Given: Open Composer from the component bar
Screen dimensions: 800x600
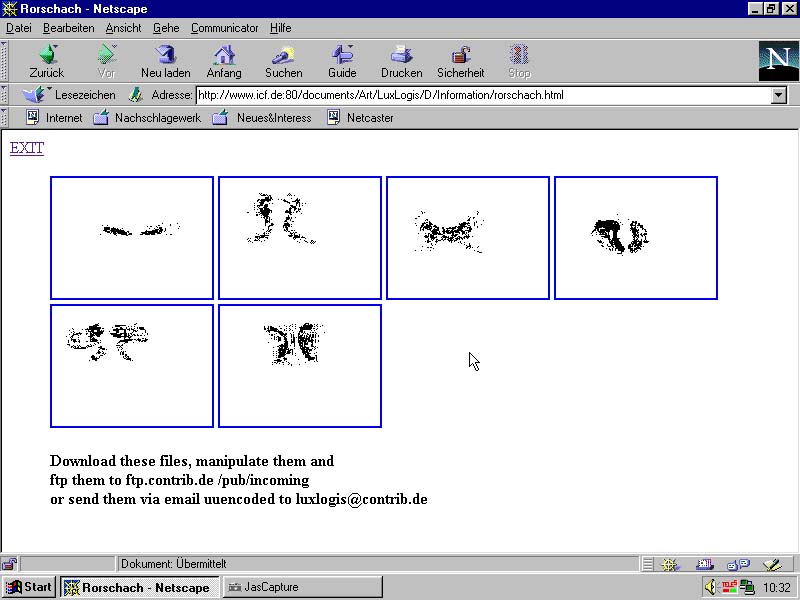Looking at the screenshot, I should pyautogui.click(x=772, y=564).
